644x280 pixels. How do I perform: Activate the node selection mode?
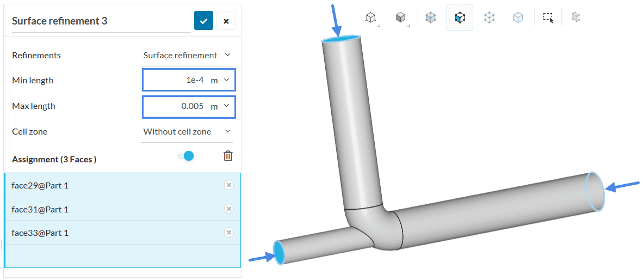518,17
